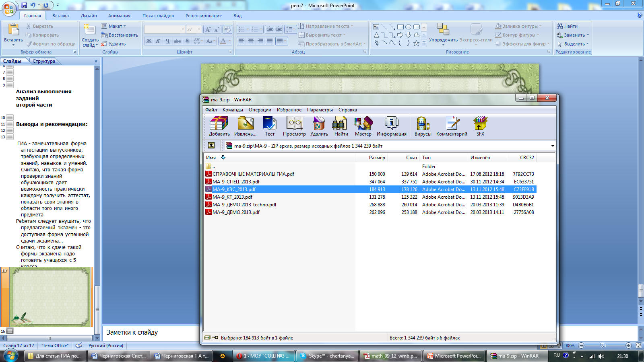
Task: Expand the WinRAR address bar dropdown
Action: 553,146
